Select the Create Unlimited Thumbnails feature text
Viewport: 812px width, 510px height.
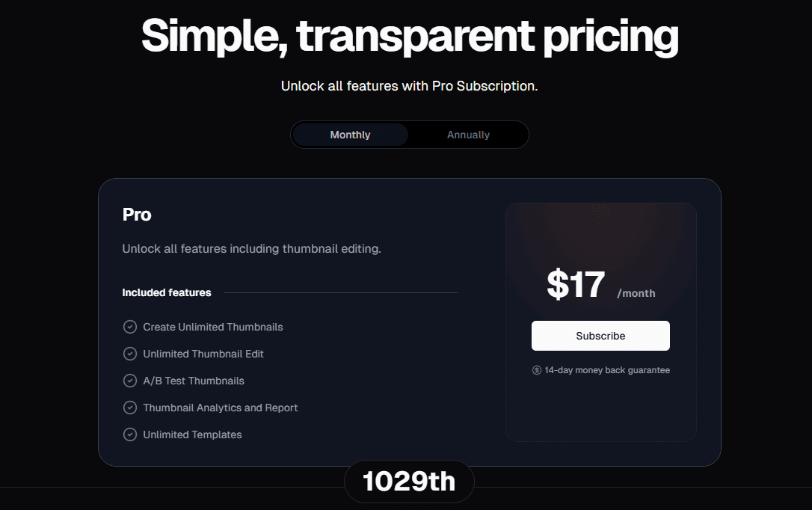pos(213,327)
